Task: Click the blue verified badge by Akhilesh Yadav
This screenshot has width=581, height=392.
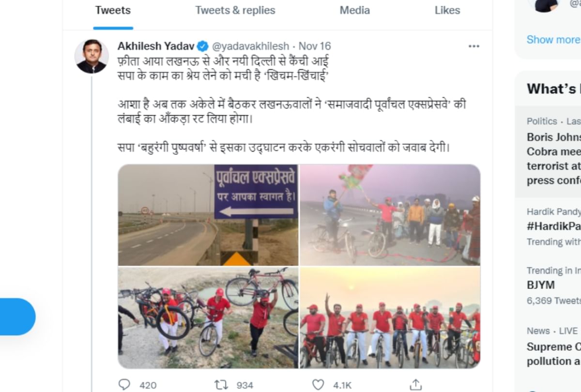Action: click(203, 46)
